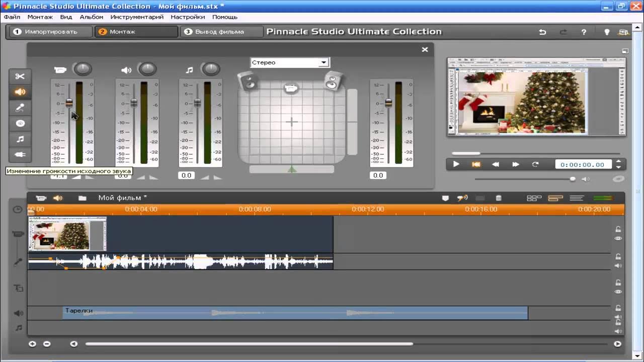
Task: Toggle video track visibility eye
Action: click(618, 238)
